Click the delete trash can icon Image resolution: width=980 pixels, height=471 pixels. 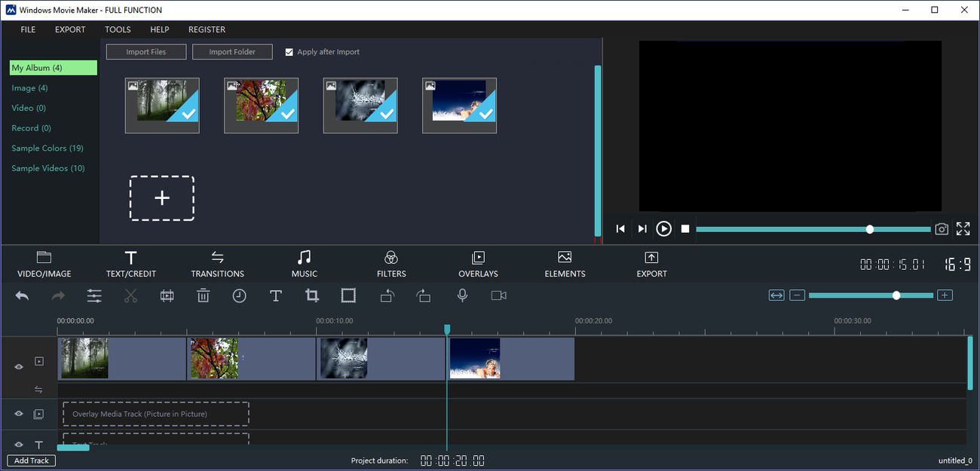tap(203, 296)
